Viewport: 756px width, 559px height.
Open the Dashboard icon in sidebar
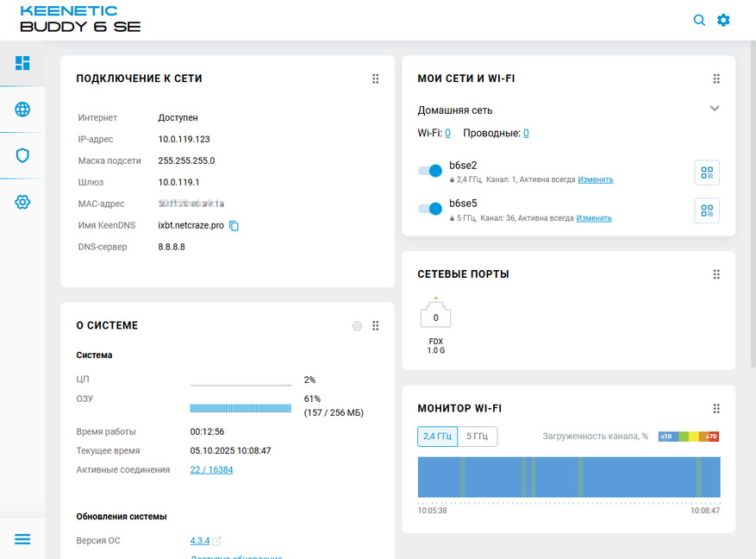click(x=22, y=63)
